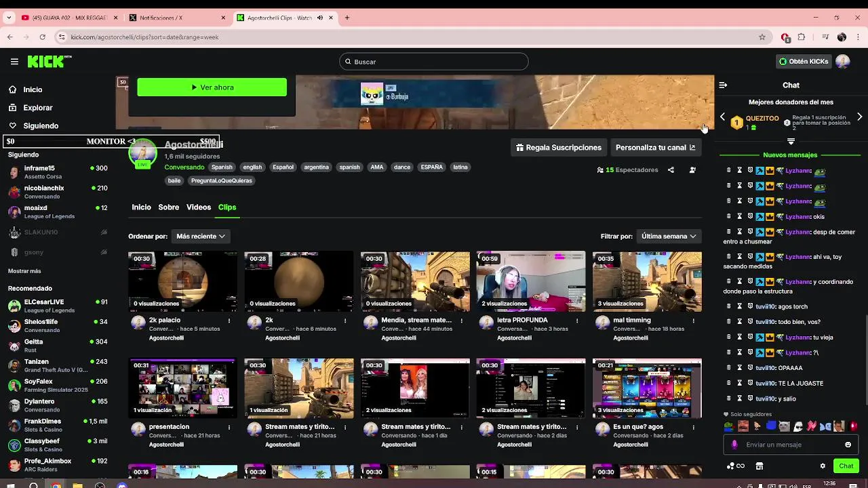The image size is (868, 488).
Task: Click 'Mostrar más' in followed channels
Action: 24,271
